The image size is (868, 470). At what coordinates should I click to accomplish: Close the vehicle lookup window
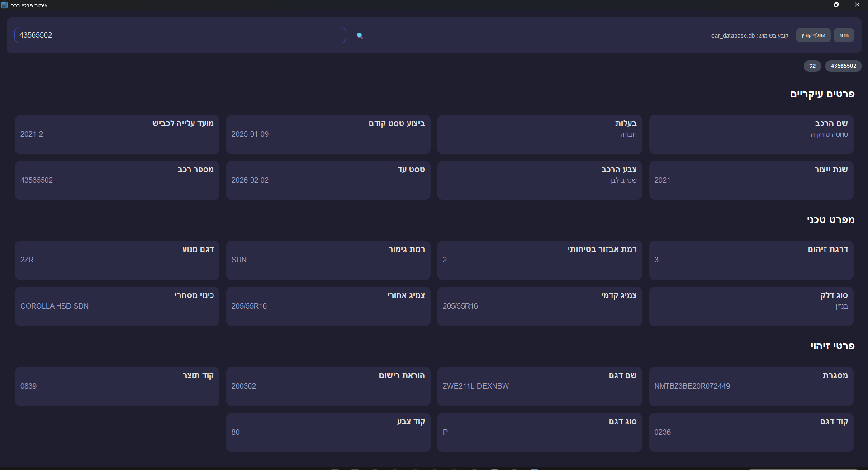tap(857, 5)
